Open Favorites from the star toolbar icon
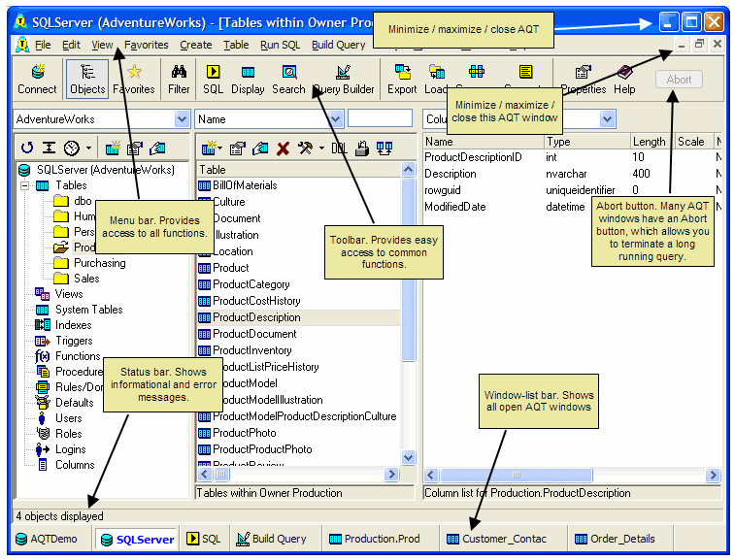The width and height of the screenshot is (735, 560). [134, 80]
